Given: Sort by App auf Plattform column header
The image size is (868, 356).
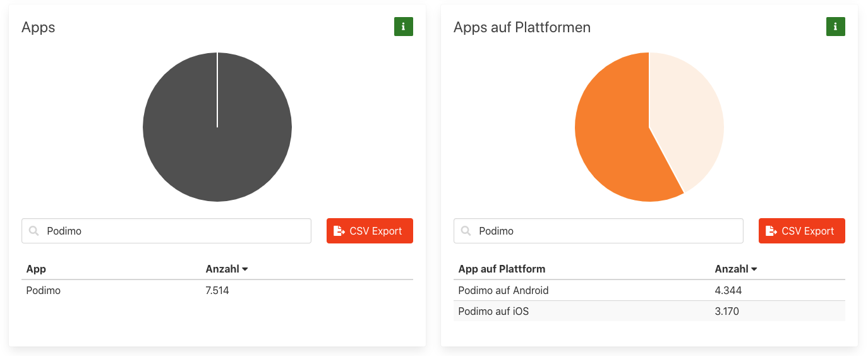Looking at the screenshot, I should [x=502, y=269].
